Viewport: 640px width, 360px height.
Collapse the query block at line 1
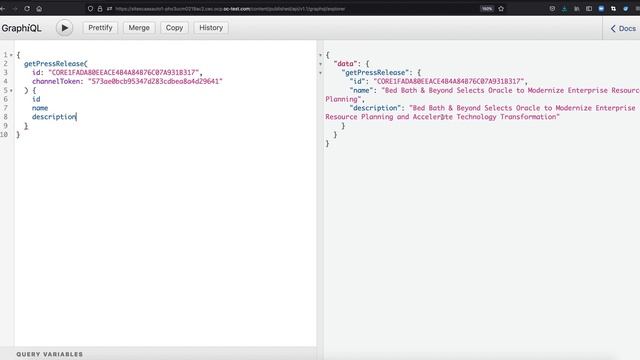click(11, 55)
